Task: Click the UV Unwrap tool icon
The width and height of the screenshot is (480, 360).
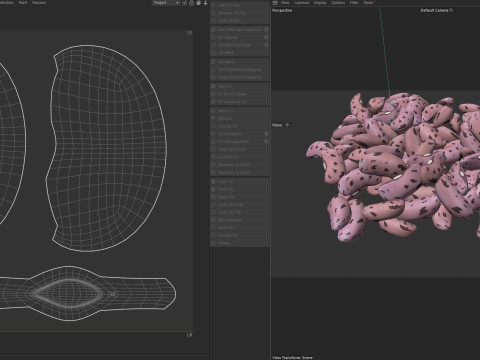Action: 213,37
